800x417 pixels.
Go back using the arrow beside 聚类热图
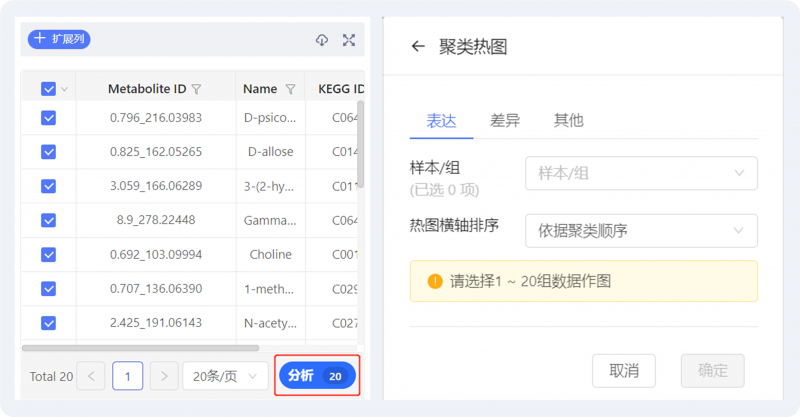418,46
